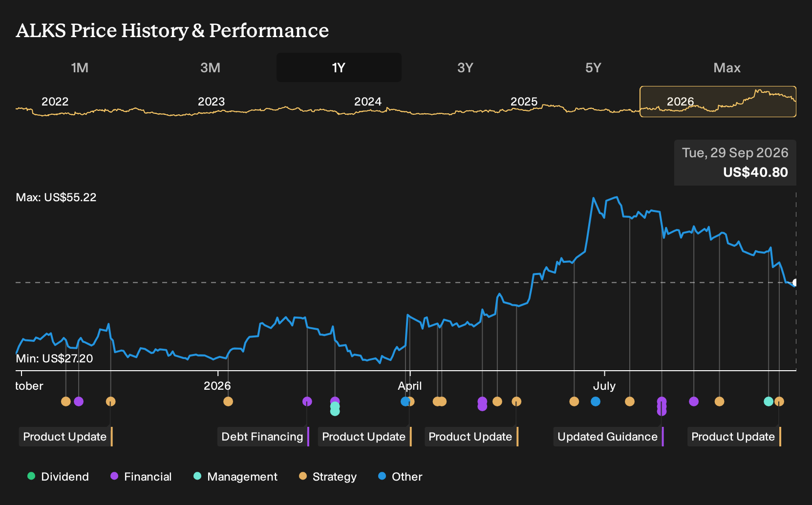Toggle the Other legend filter
This screenshot has height=505, width=812.
pos(400,477)
